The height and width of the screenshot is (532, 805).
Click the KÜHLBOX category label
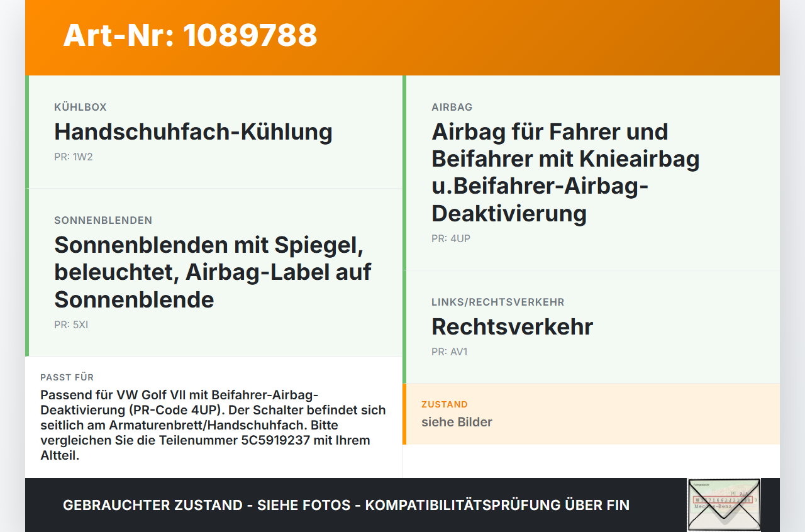[80, 108]
